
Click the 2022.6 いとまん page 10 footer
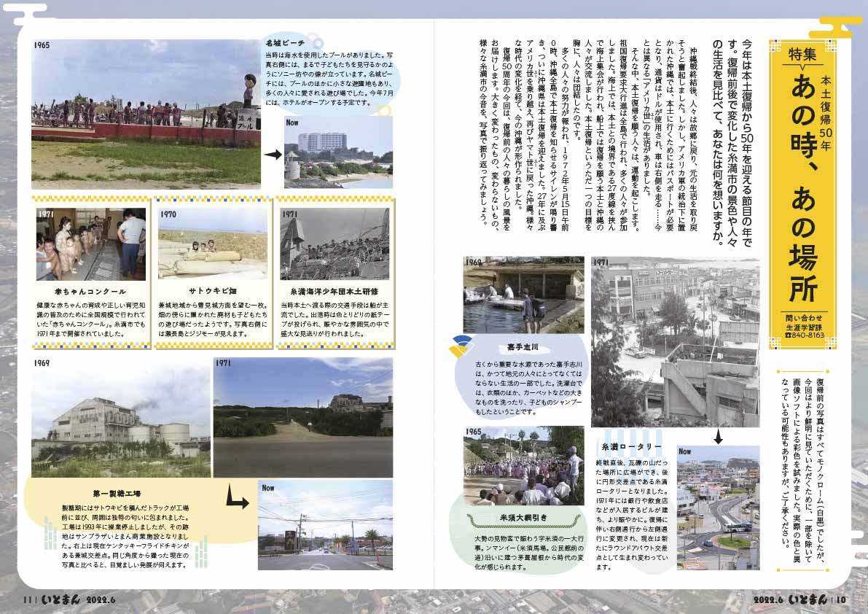pos(800,599)
